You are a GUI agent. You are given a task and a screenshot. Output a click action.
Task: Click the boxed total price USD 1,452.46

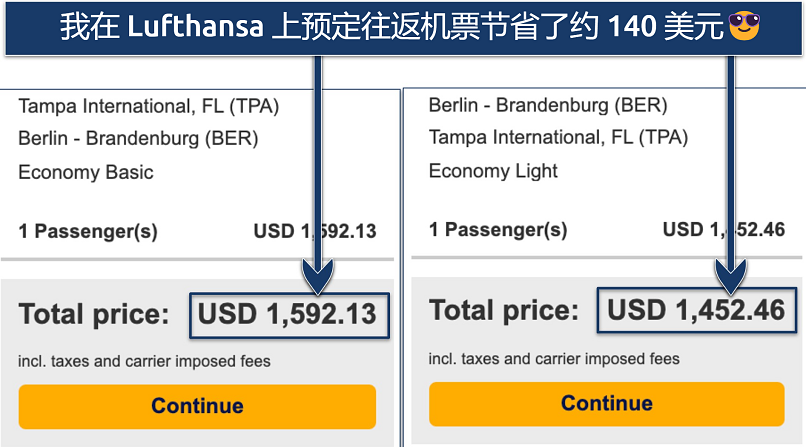point(696,311)
